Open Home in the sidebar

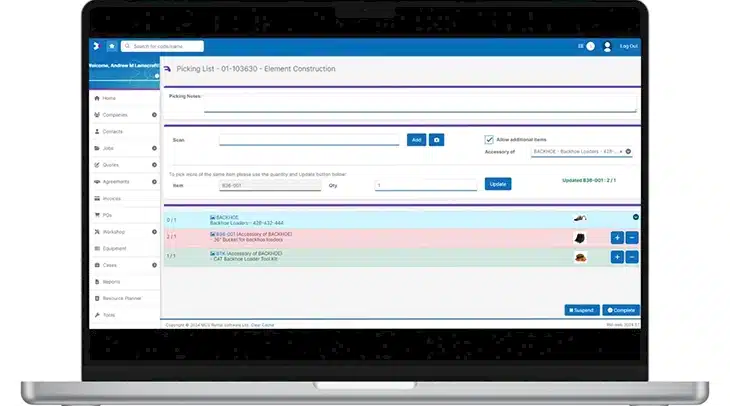109,98
